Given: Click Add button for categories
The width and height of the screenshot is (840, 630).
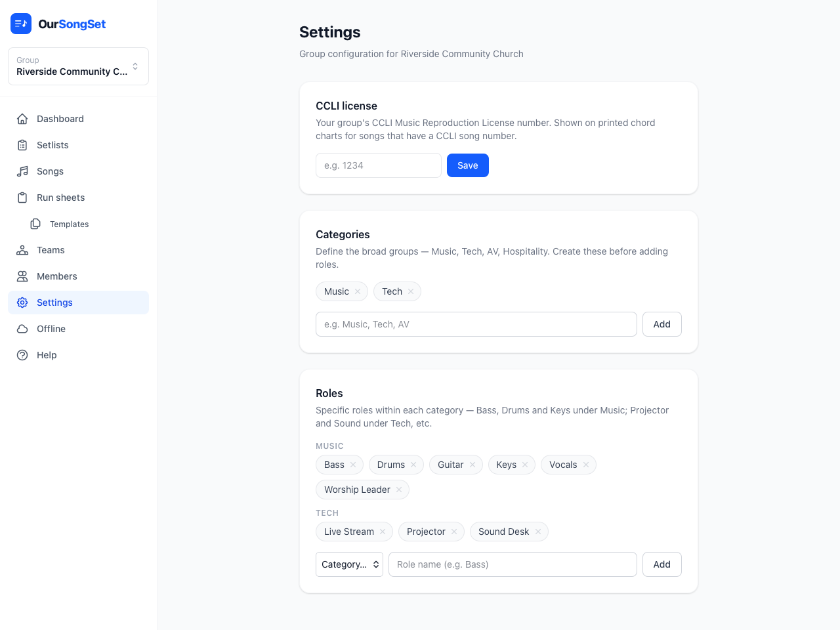Looking at the screenshot, I should coord(661,324).
